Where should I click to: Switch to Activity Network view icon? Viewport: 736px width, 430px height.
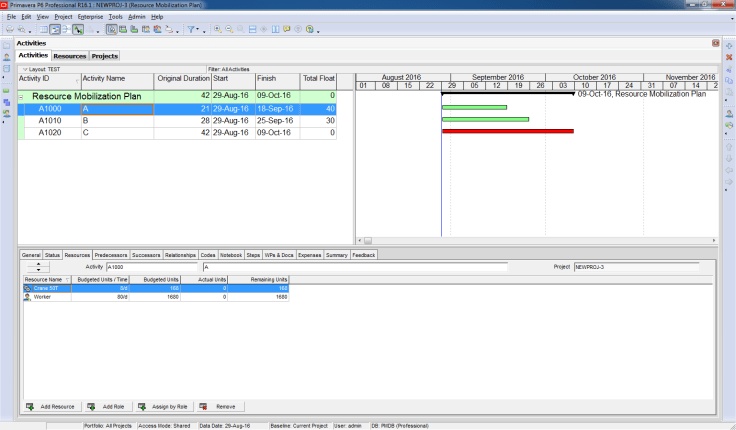66,29
